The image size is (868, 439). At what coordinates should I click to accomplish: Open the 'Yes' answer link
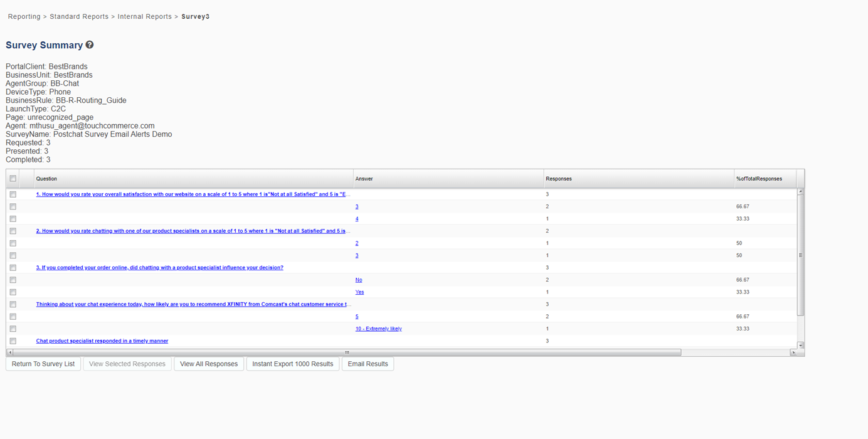359,292
